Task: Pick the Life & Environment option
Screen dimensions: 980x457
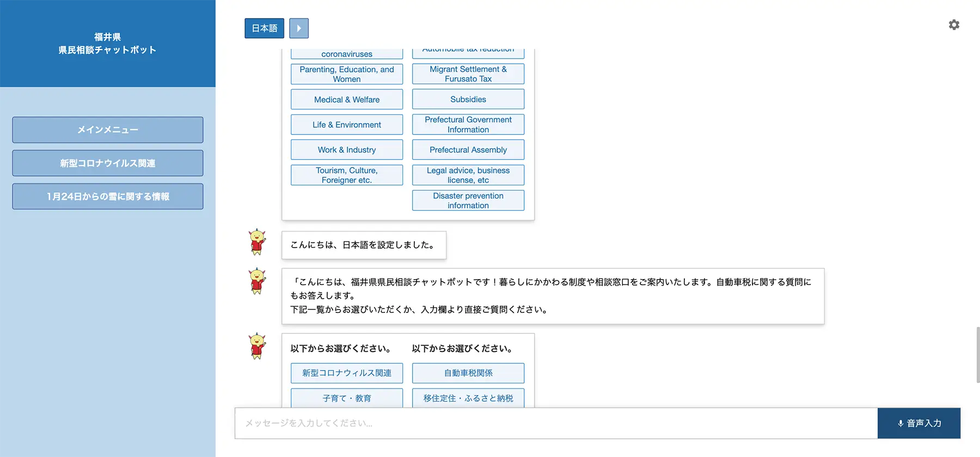Action: [x=347, y=125]
